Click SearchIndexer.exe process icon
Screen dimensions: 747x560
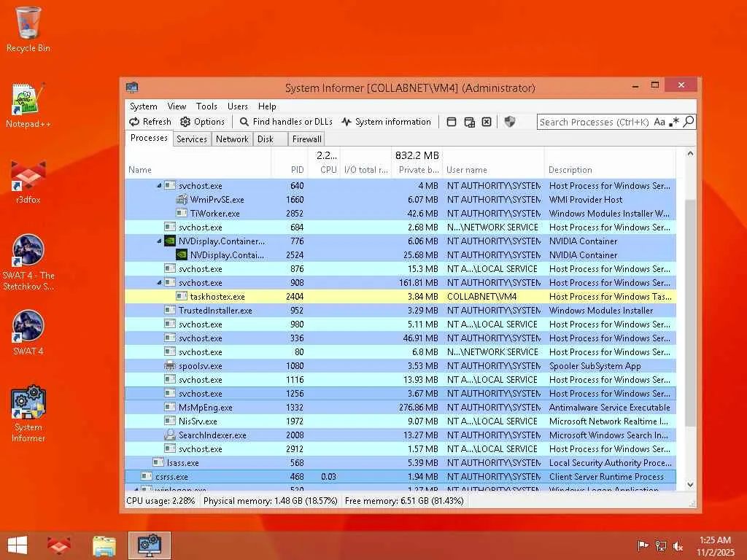click(170, 435)
